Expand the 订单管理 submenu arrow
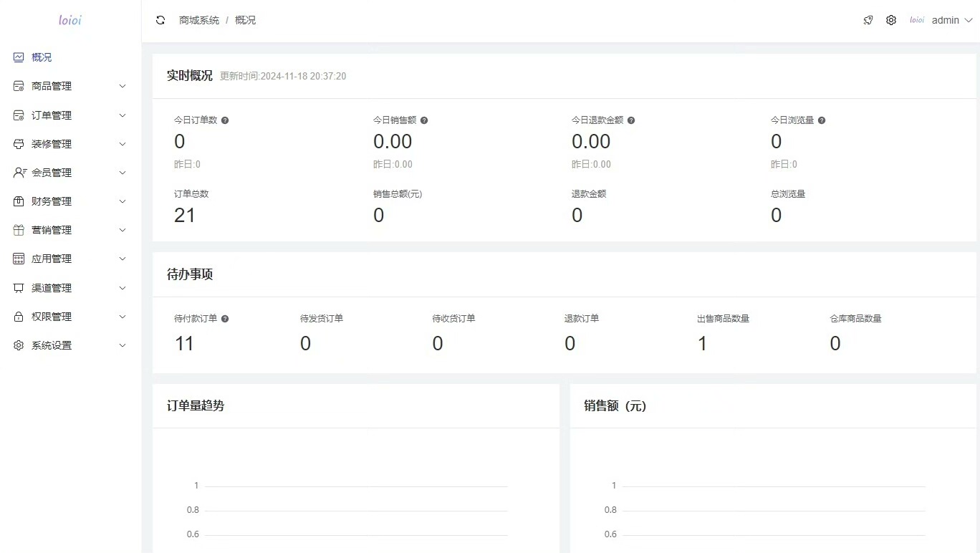This screenshot has height=553, width=980. 123,115
